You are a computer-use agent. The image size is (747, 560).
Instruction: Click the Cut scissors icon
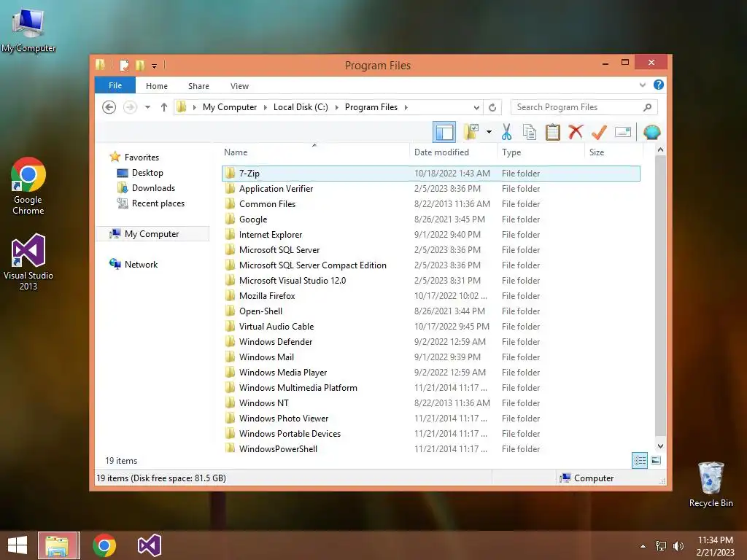(x=506, y=132)
